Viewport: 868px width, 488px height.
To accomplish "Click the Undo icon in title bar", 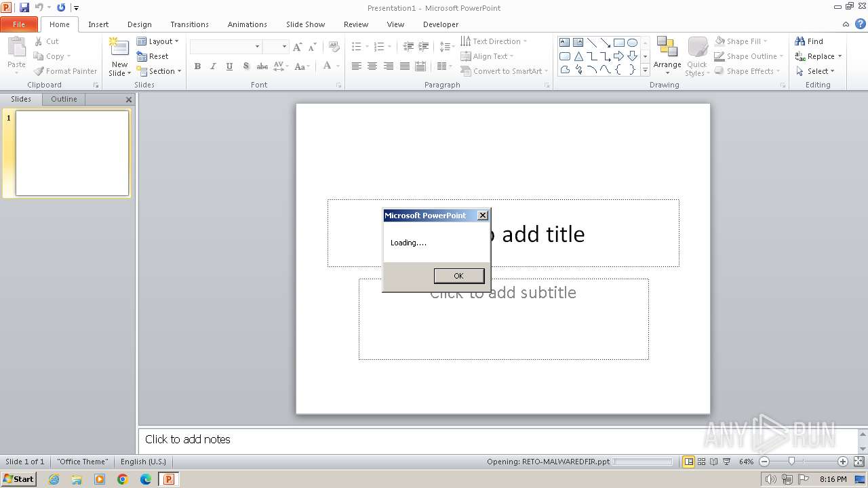I will (39, 7).
